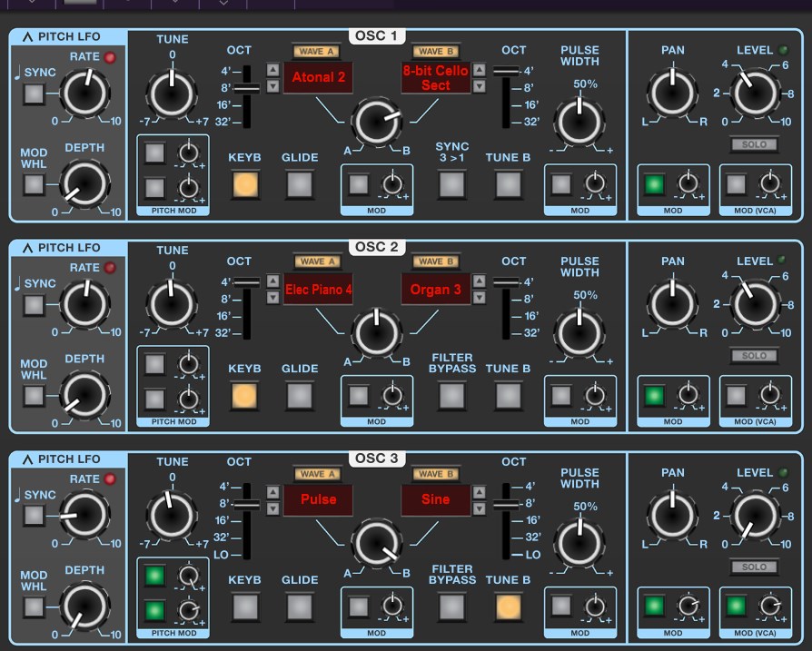Viewport: 812px width, 651px height.
Task: Toggle MOD WHL button on OSC 2
Action: pos(34,396)
